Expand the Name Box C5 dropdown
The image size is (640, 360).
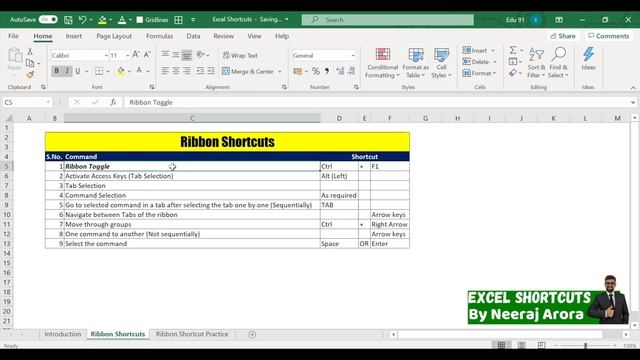(x=48, y=102)
